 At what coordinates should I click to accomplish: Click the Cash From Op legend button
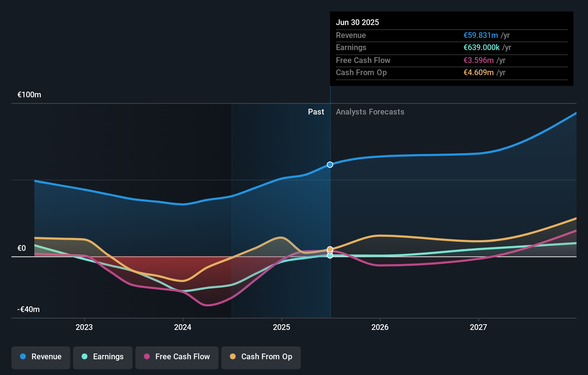[261, 357]
